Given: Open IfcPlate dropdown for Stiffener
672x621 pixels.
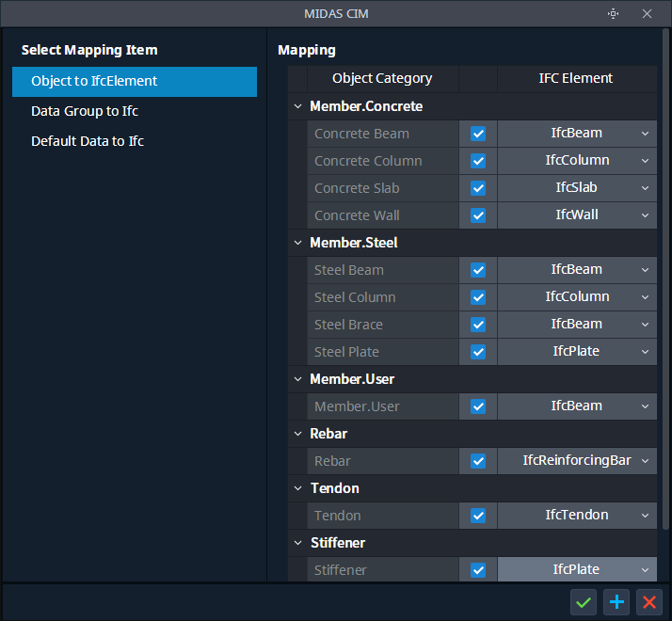Looking at the screenshot, I should (577, 569).
